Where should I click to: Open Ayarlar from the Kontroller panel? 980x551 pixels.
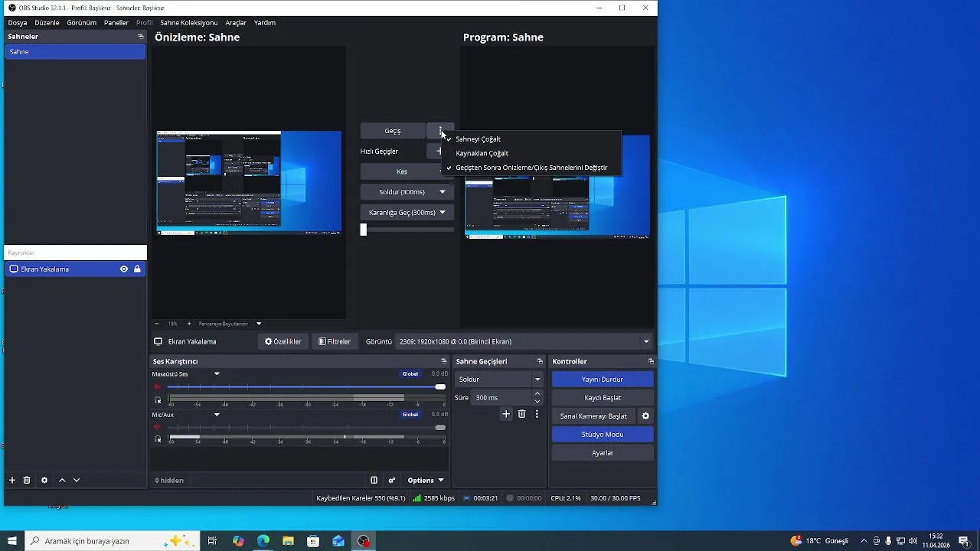coord(603,453)
